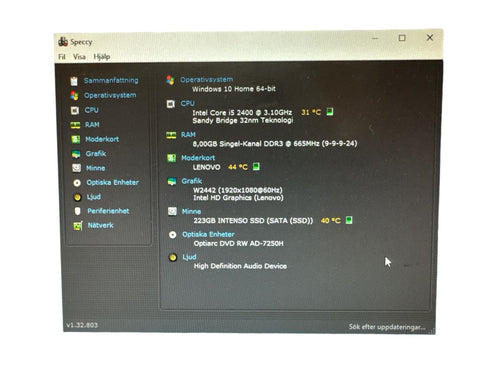Image resolution: width=490 pixels, height=367 pixels.
Task: Click Windows flag icon in summary pane
Action: tap(170, 80)
